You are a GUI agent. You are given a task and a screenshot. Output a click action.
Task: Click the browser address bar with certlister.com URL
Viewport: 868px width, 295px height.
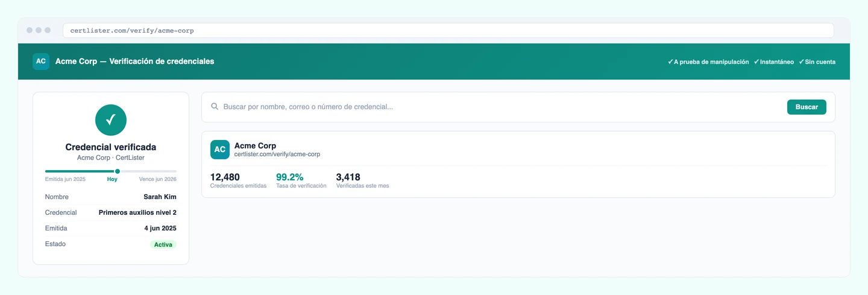448,30
